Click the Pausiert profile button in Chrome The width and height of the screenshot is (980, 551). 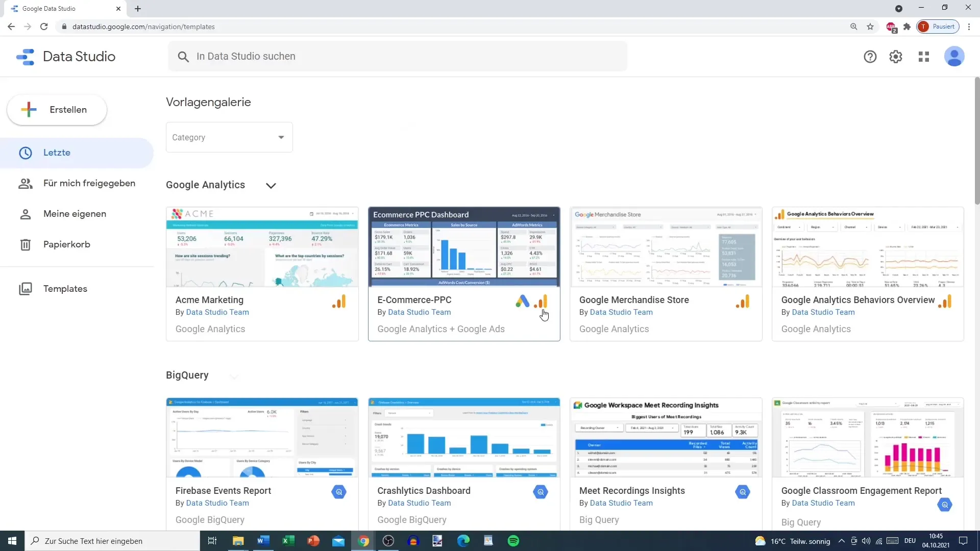[x=938, y=27]
